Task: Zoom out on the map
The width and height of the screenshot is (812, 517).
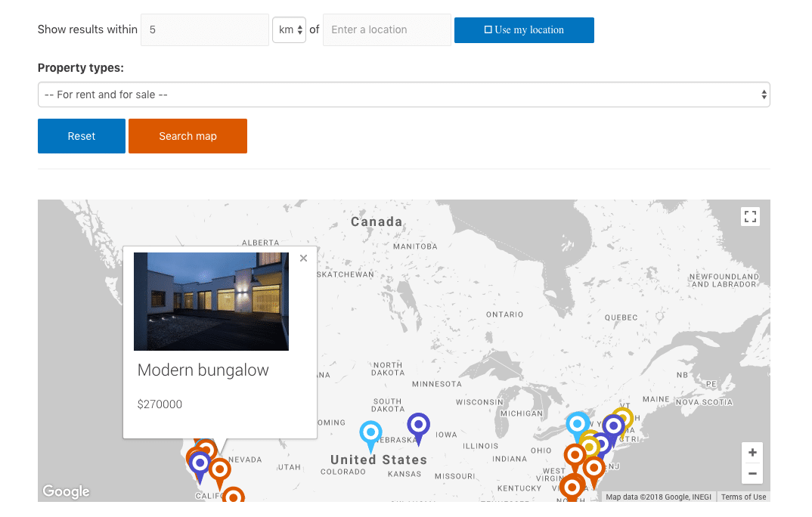Action: 752,473
